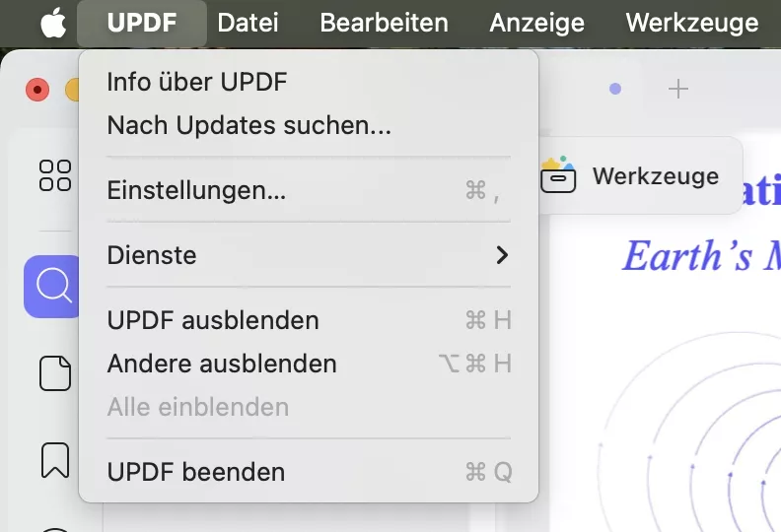Choose Nach Updates suchen…
The image size is (781, 532).
(309, 125)
